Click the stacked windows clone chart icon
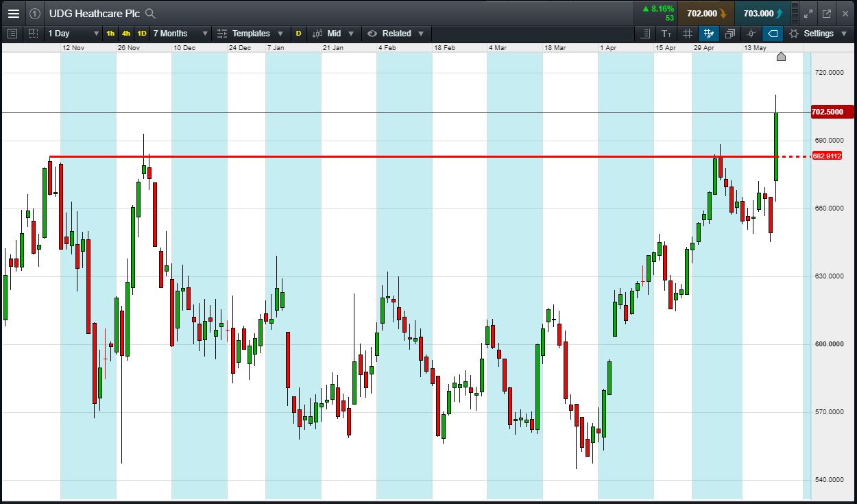 pos(730,33)
